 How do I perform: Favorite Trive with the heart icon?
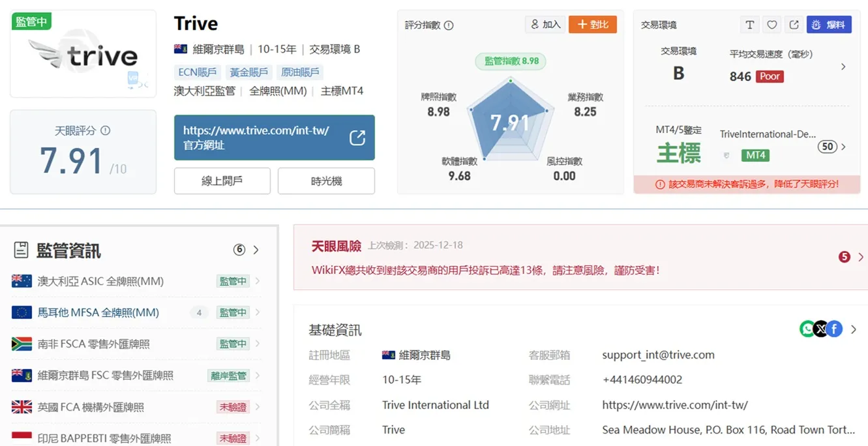(x=771, y=25)
